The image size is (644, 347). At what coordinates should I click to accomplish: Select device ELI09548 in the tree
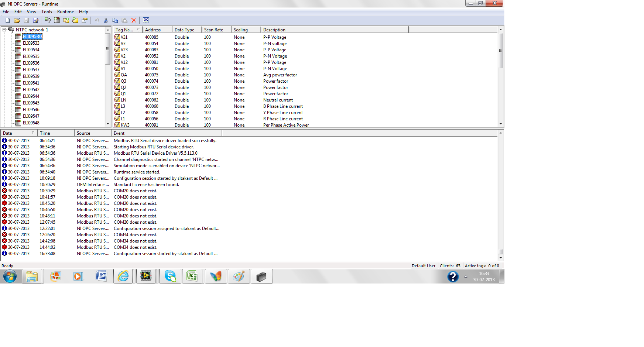click(x=31, y=123)
